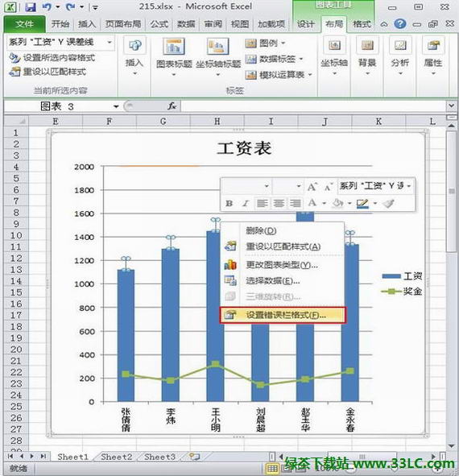The width and height of the screenshot is (459, 476).
Task: Click the 工资 legend entry
Action: 402,276
